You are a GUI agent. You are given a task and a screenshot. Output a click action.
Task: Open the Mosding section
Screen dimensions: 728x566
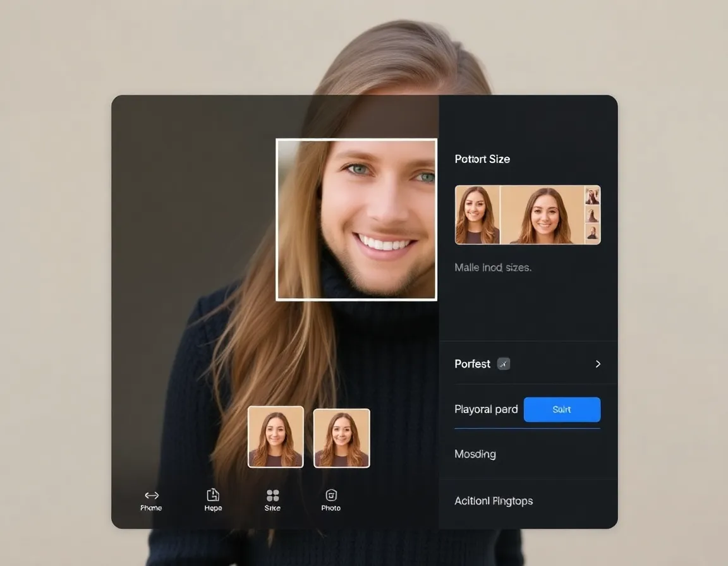(x=475, y=454)
